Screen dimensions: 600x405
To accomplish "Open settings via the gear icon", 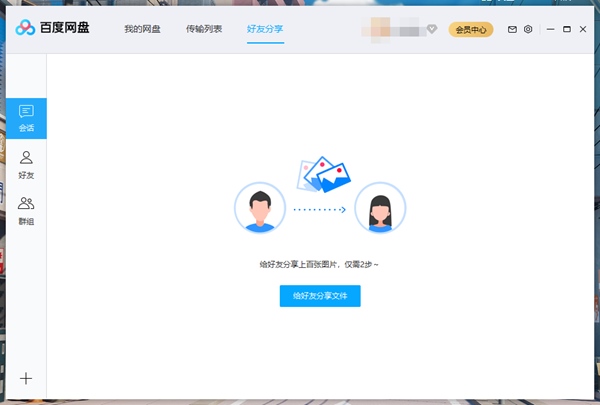I will pos(528,29).
